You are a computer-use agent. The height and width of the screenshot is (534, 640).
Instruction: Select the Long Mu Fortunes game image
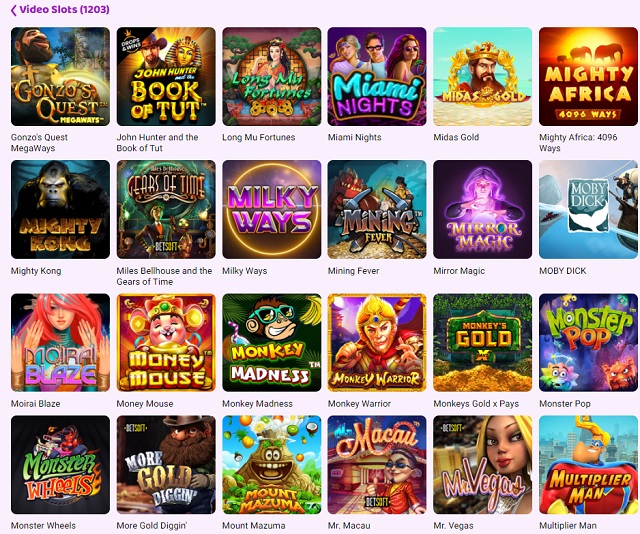click(272, 76)
